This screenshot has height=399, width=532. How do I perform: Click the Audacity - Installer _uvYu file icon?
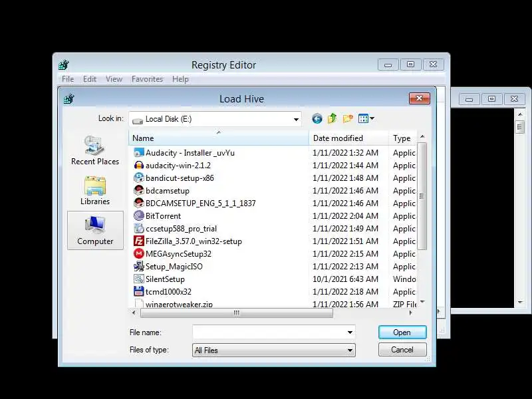coord(139,153)
